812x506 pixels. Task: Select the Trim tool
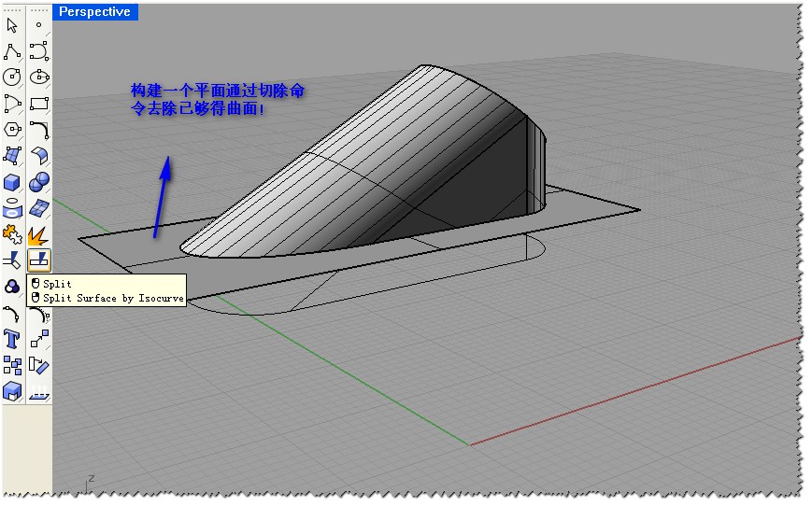point(12,260)
